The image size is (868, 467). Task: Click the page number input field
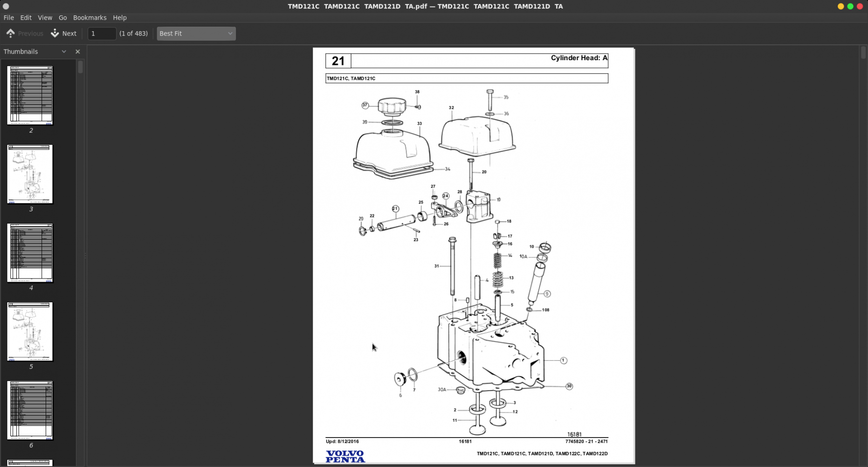(x=102, y=33)
